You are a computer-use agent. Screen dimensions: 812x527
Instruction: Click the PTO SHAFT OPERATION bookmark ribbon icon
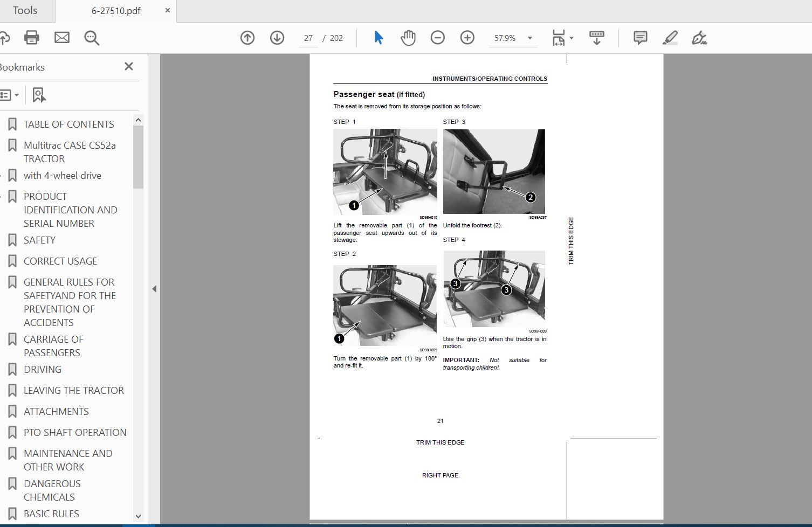pos(12,433)
